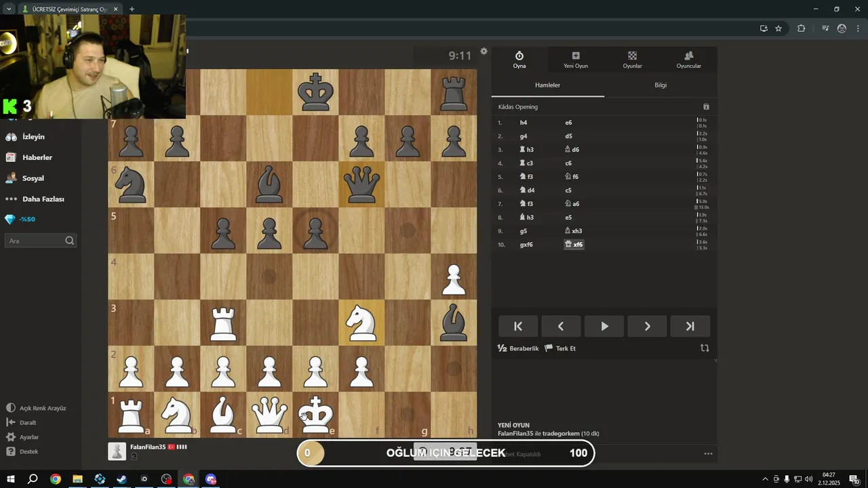Open Sosyal section in sidebar

pyautogui.click(x=25, y=178)
